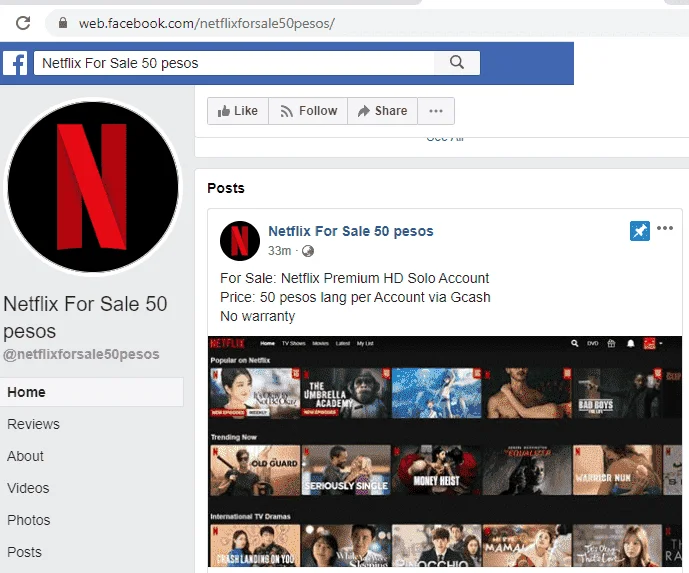Click the blue pinned post pin icon
This screenshot has height=573, width=689.
pyautogui.click(x=640, y=231)
